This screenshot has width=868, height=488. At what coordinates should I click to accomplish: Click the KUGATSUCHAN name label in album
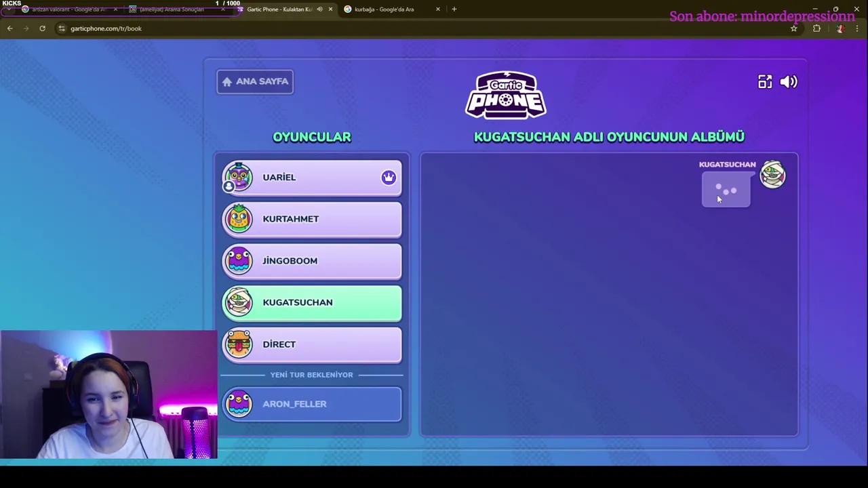click(727, 165)
